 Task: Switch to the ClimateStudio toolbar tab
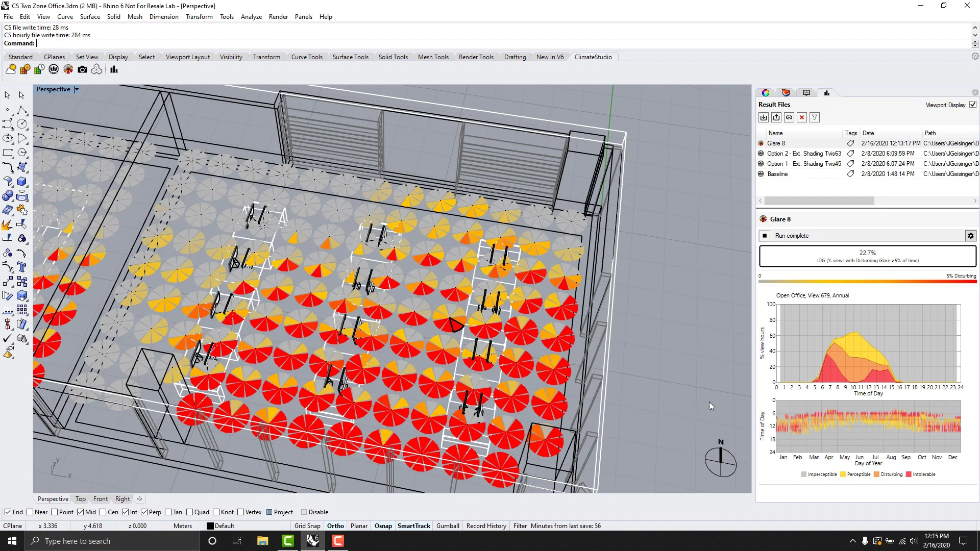(x=593, y=57)
